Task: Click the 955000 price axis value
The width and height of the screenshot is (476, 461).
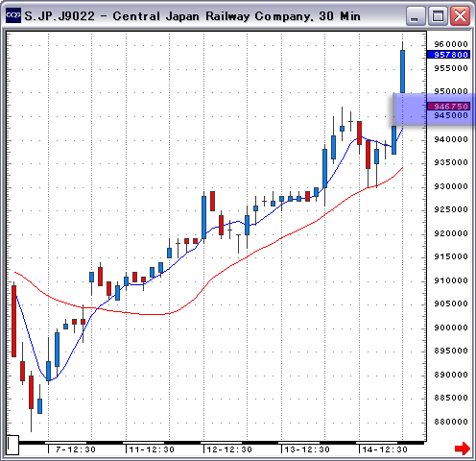Action: point(451,68)
